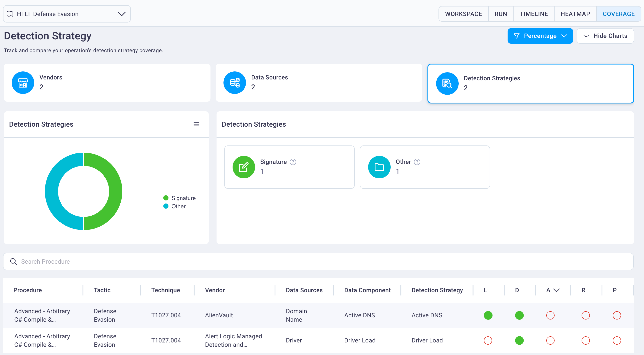This screenshot has height=355, width=644.
Task: Toggle AlienVault row A status circle
Action: pyautogui.click(x=550, y=315)
